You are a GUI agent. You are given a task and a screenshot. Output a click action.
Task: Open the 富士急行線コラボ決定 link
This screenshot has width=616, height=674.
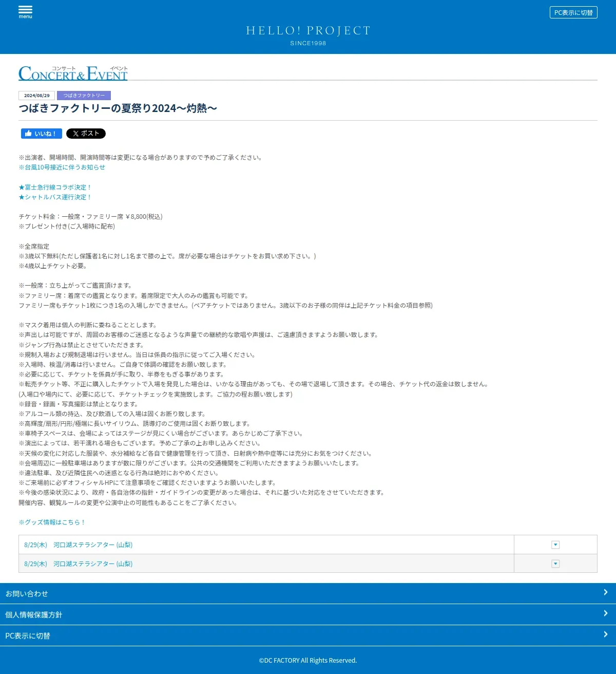tap(55, 188)
